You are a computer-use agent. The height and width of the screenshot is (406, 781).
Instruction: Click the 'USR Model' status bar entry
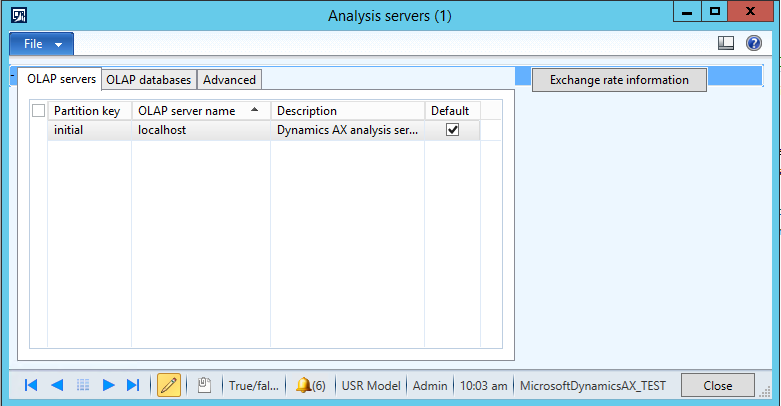click(x=371, y=386)
